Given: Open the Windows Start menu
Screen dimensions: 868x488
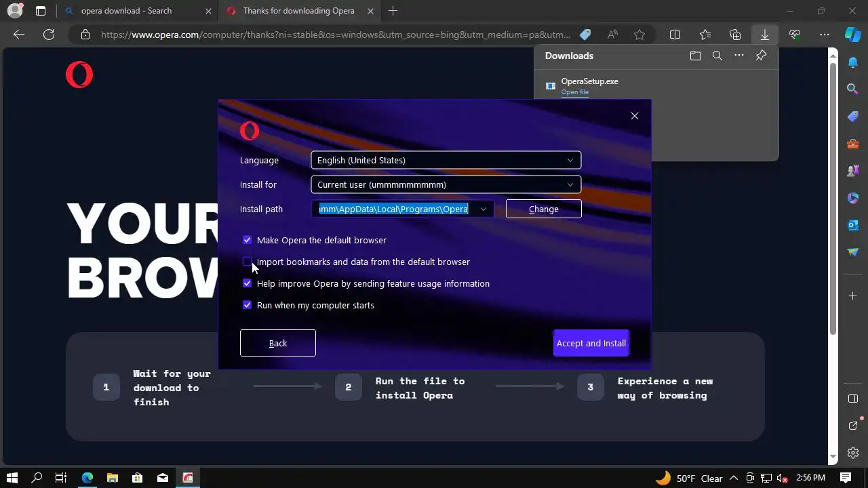Looking at the screenshot, I should tap(12, 478).
